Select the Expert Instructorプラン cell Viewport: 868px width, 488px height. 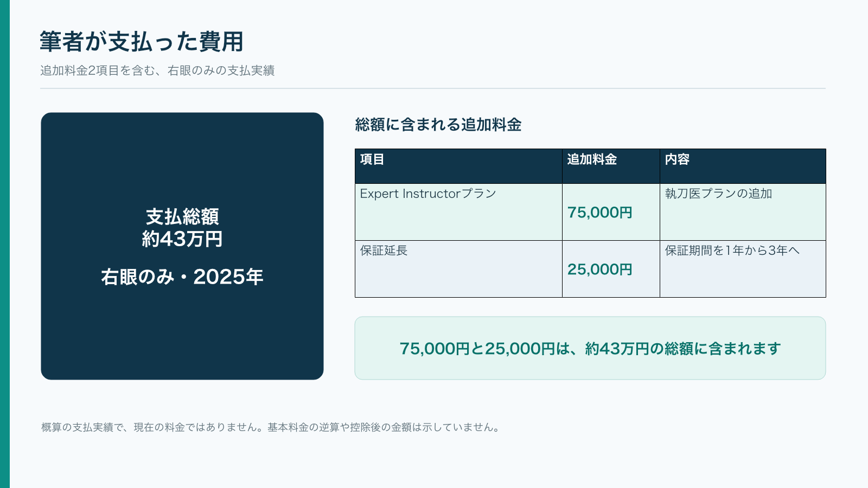[x=458, y=212]
